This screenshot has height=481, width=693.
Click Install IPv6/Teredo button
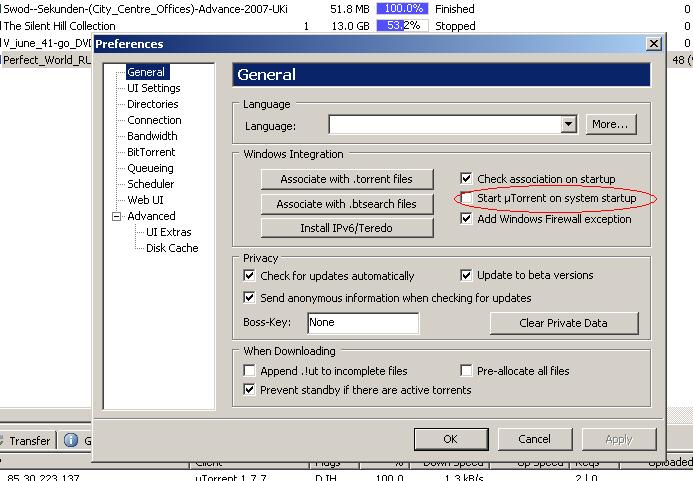pos(346,228)
